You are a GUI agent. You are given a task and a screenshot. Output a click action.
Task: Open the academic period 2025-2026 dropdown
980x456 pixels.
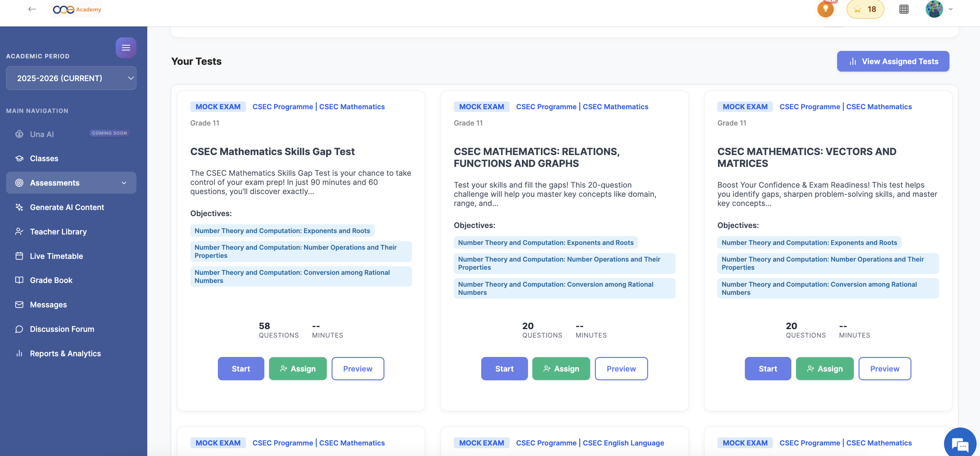coord(71,78)
